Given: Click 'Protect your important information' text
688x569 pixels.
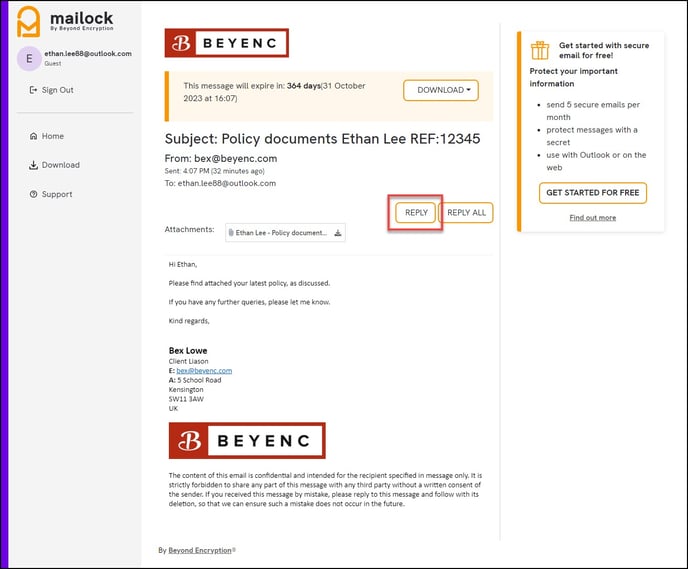Looking at the screenshot, I should (x=573, y=77).
